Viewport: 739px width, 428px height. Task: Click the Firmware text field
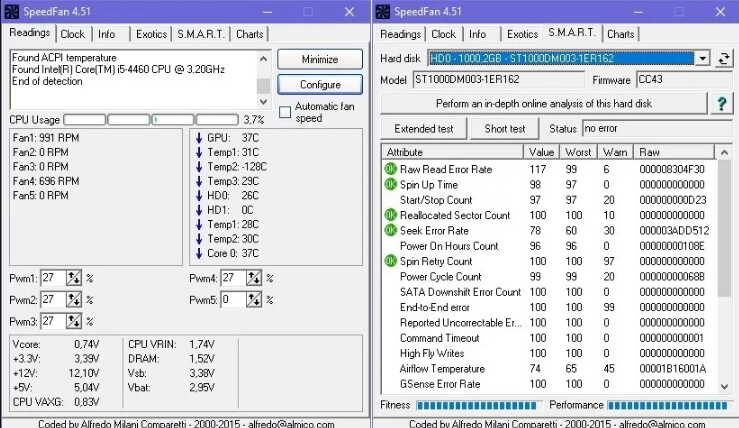tap(684, 80)
